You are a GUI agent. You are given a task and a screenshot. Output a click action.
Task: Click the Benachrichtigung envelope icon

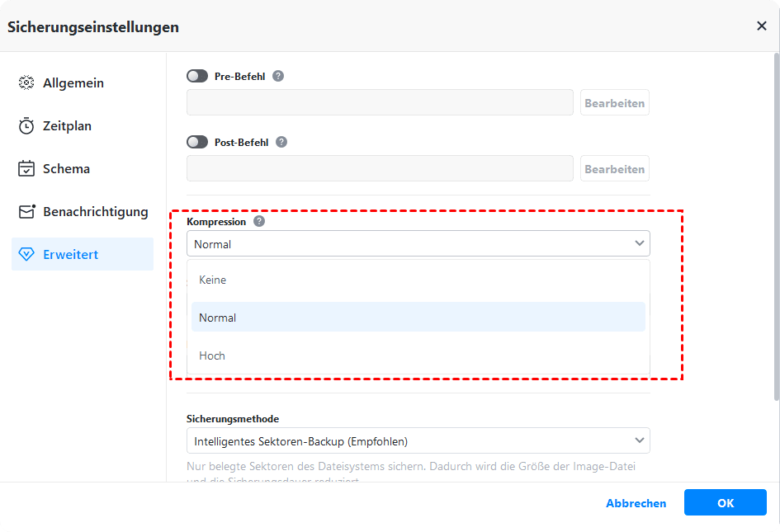coord(26,212)
